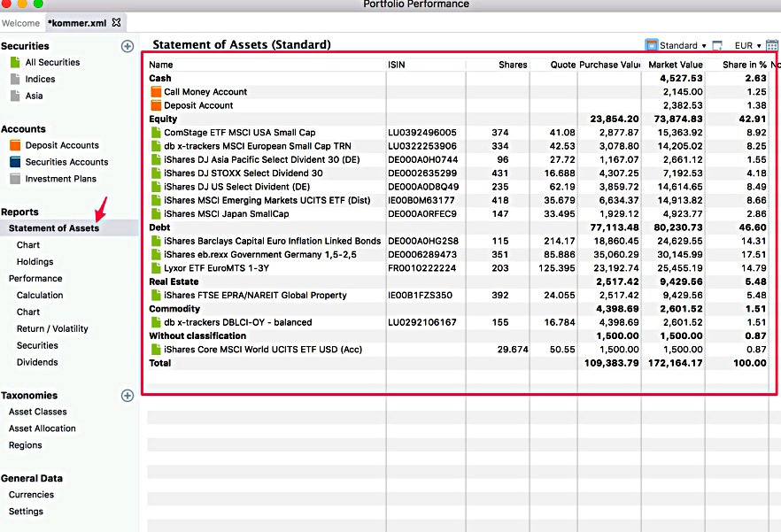Click the export view icon left of EUR
This screenshot has width=781, height=532.
pyautogui.click(x=717, y=45)
